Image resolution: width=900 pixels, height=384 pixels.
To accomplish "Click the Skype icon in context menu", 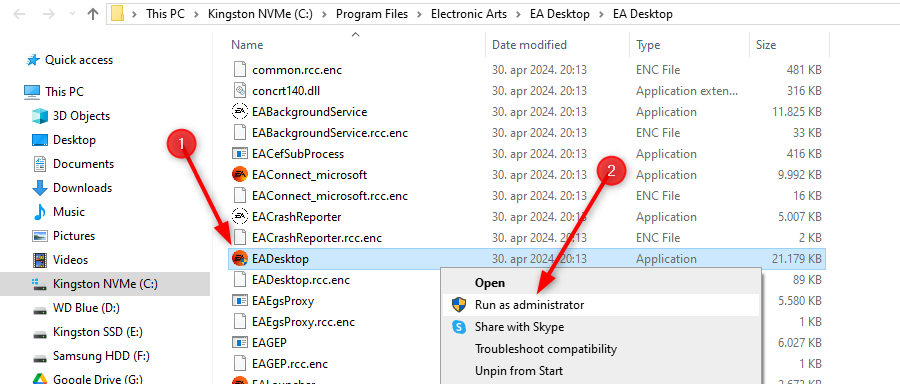I will click(x=459, y=327).
